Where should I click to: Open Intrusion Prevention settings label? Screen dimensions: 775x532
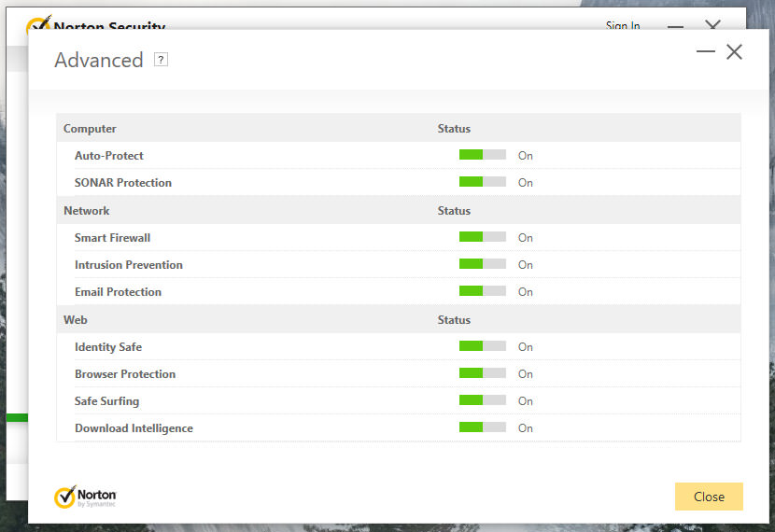(x=129, y=265)
